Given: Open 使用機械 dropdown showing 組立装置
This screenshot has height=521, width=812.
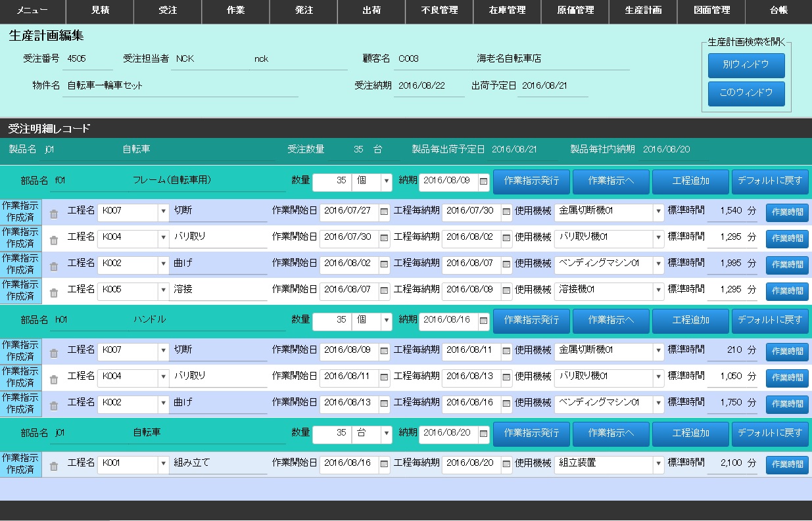Looking at the screenshot, I should click(659, 463).
